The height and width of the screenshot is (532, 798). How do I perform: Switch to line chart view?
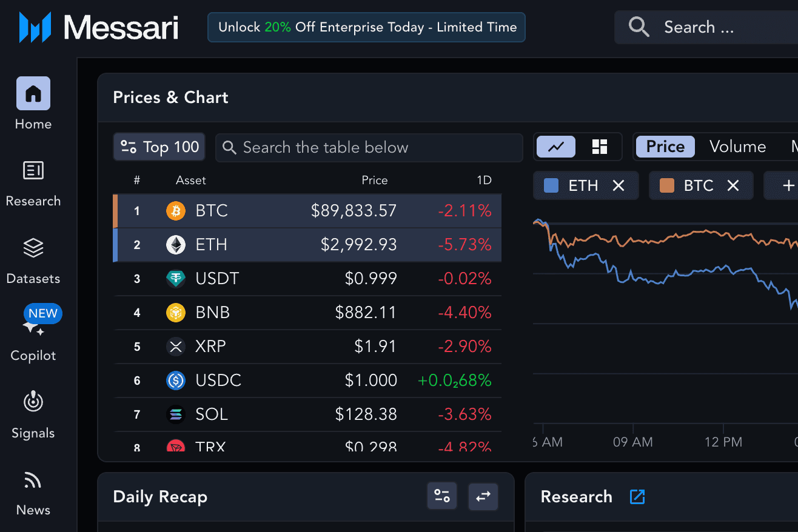point(556,147)
